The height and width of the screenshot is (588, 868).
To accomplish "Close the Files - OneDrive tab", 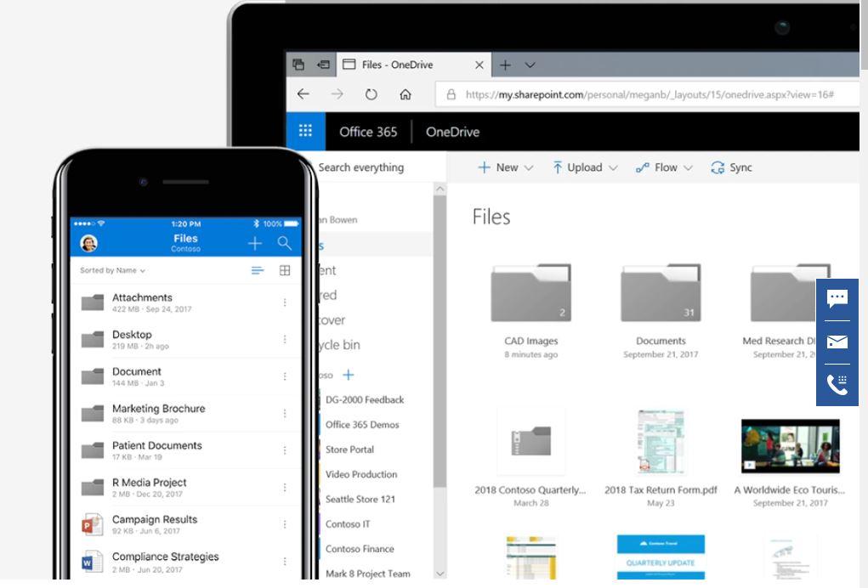I will point(479,65).
